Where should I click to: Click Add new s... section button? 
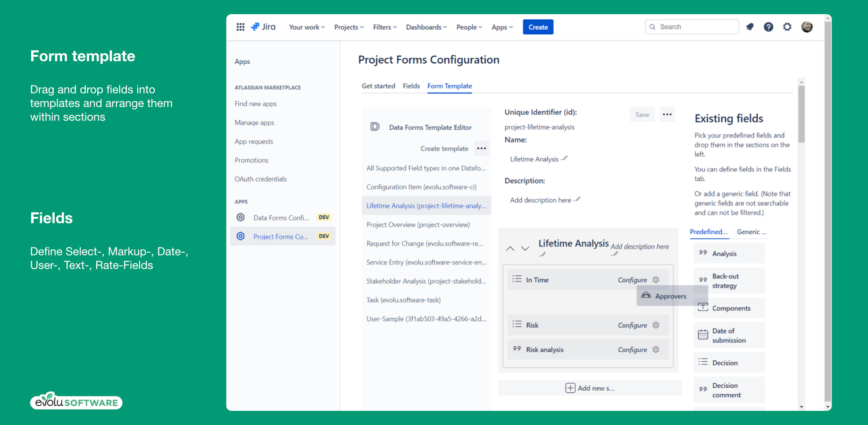click(590, 388)
